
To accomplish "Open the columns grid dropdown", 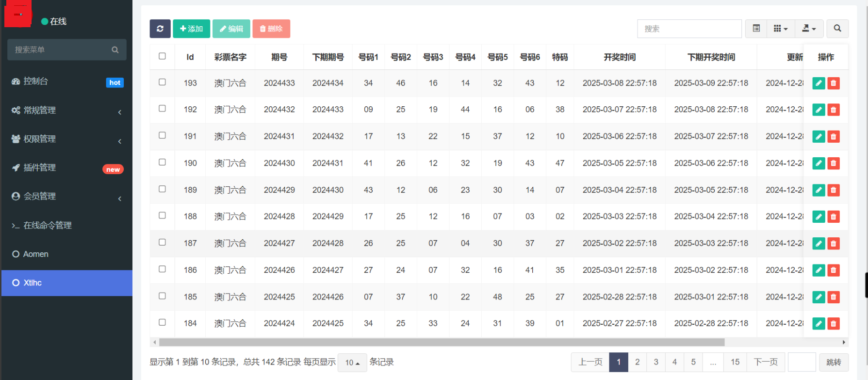I will [780, 29].
